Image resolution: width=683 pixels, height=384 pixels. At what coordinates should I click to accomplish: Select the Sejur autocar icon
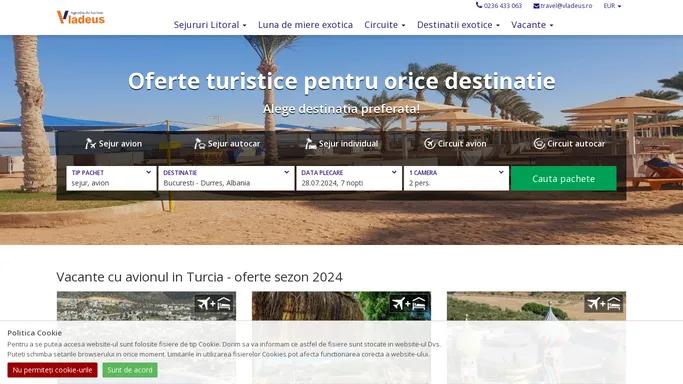coord(199,144)
